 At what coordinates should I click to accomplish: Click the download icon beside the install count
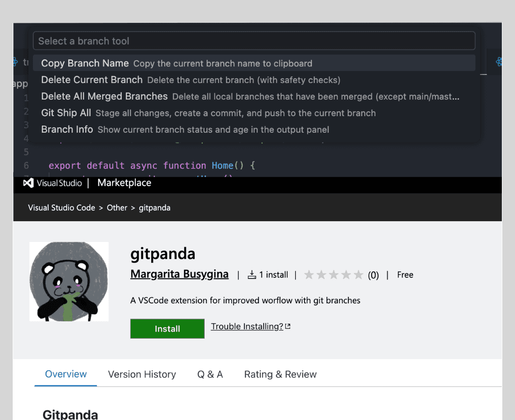tap(252, 274)
